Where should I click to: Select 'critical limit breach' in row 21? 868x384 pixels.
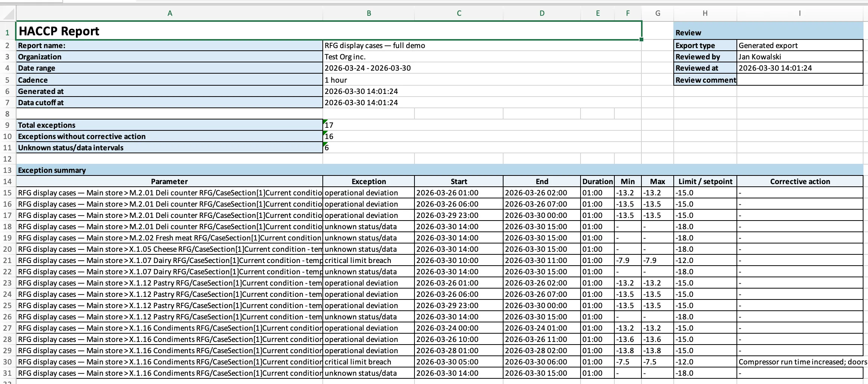[x=369, y=260]
